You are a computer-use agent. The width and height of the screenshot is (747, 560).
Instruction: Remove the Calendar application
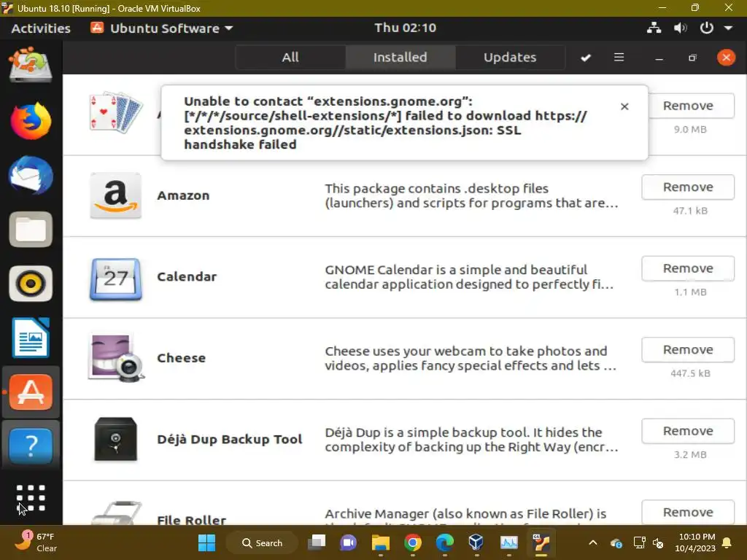click(688, 268)
